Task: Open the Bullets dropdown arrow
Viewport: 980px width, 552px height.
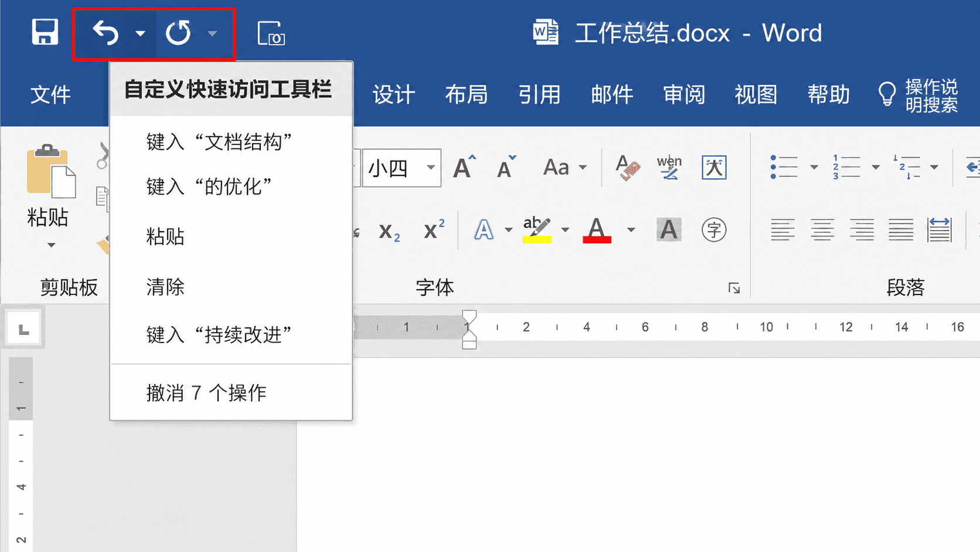Action: (x=814, y=168)
